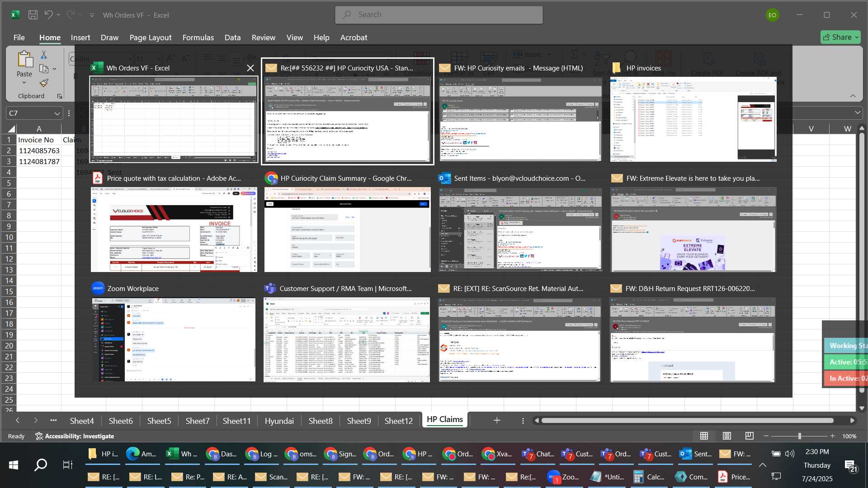Switch to Page Break Preview icon
The image size is (868, 488).
coord(749,436)
